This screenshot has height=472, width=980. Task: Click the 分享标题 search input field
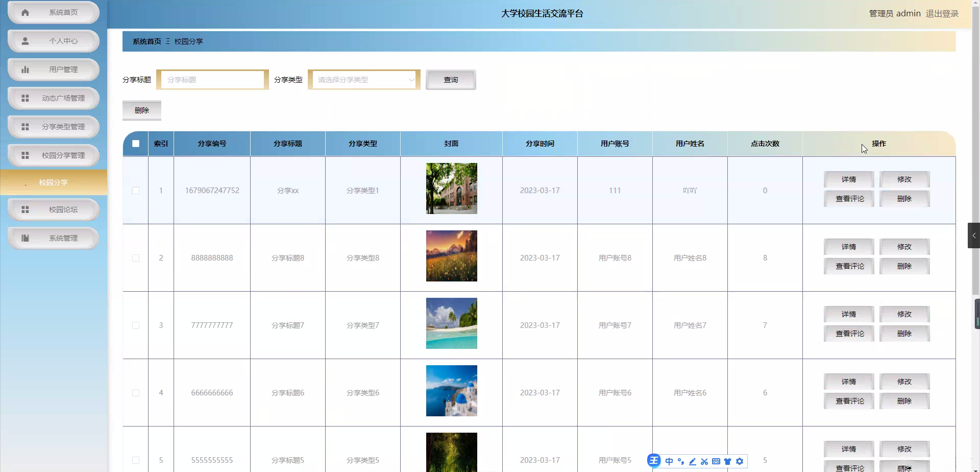click(212, 80)
